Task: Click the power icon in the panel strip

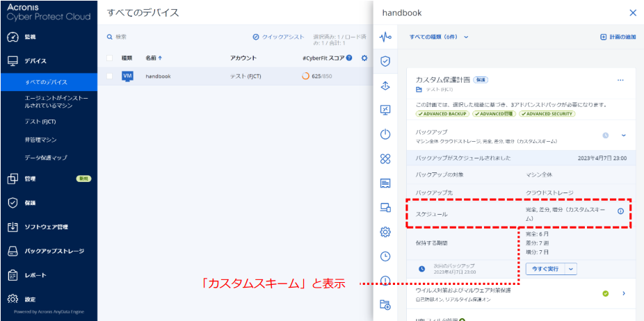Action: (385, 134)
